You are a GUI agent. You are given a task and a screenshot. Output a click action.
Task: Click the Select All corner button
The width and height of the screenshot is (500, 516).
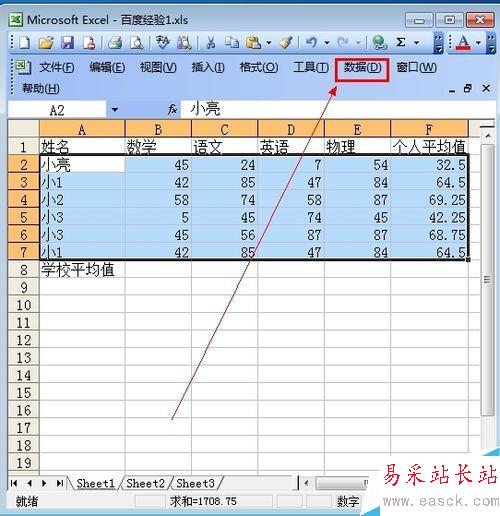23,129
